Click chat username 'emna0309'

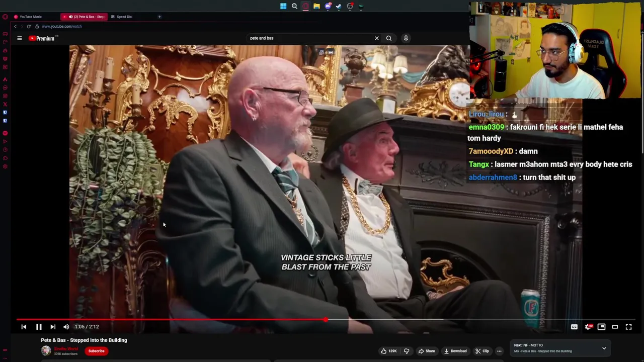(x=486, y=127)
